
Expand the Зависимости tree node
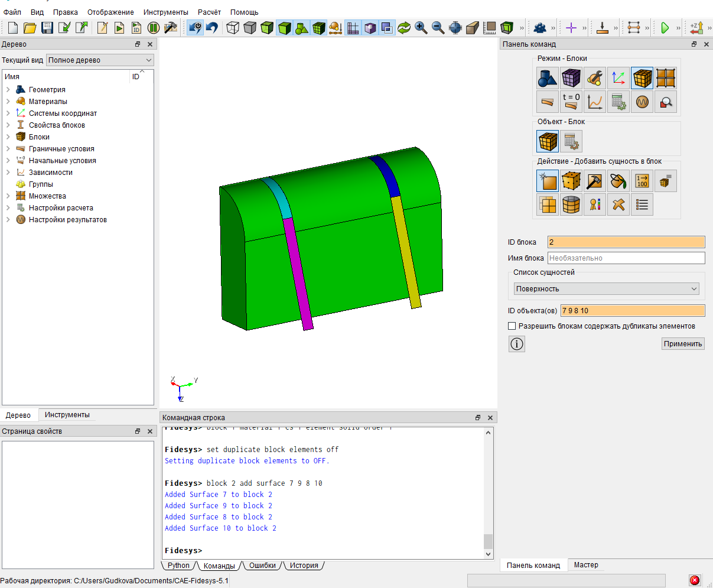tap(8, 173)
